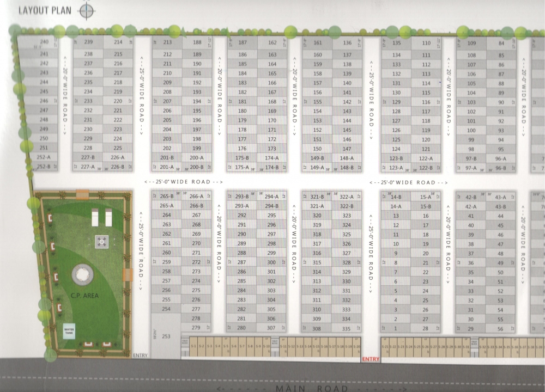
Task: Click the square gazebo symbol in the park
Action: 101,242
